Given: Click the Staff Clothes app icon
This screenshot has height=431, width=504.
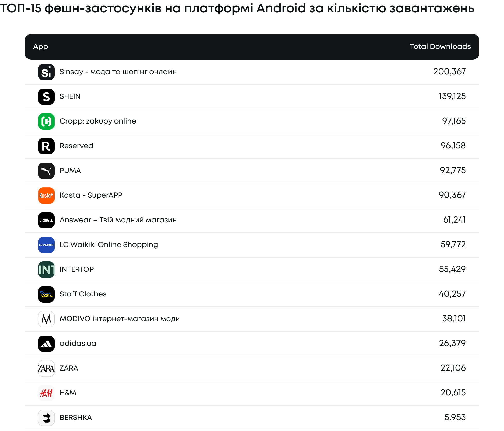Looking at the screenshot, I should click(x=46, y=294).
